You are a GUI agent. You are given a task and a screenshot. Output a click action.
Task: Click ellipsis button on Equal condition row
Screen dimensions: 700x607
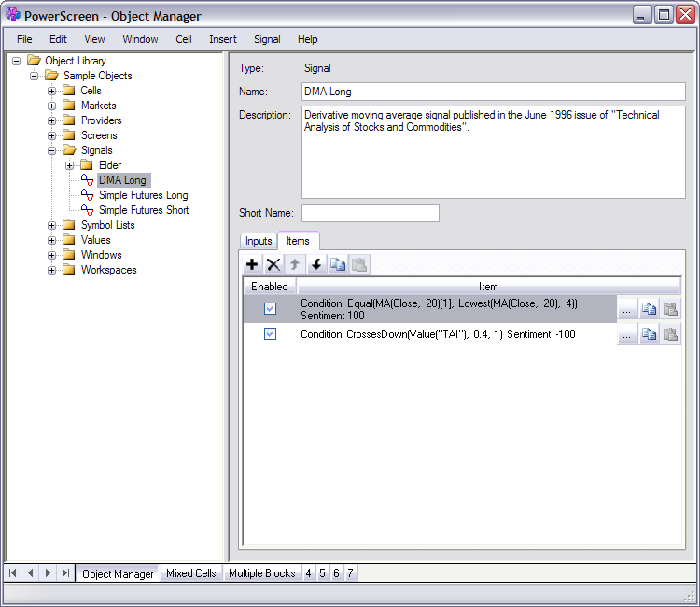[627, 309]
